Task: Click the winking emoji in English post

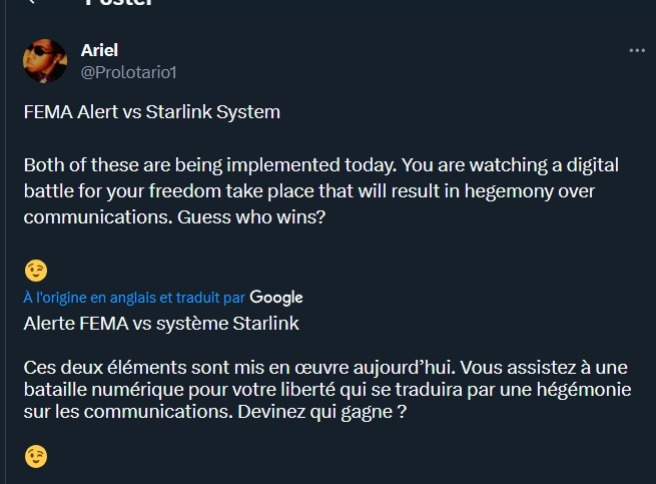Action: click(36, 270)
